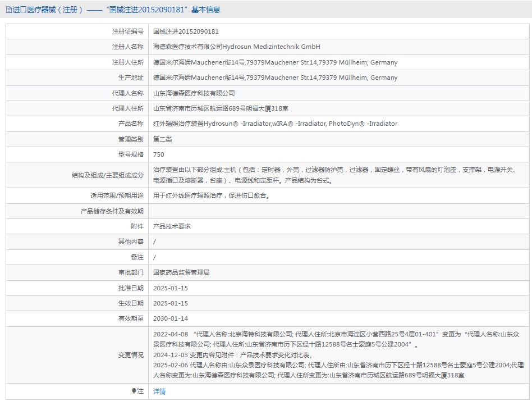Select the 2025-02-06 change record line

[x=338, y=370]
